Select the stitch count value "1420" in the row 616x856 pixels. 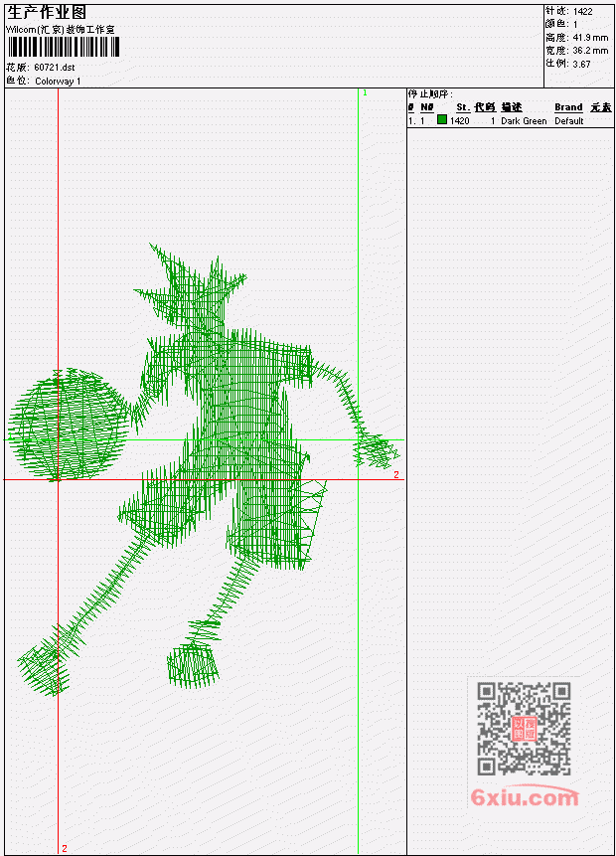coord(459,120)
